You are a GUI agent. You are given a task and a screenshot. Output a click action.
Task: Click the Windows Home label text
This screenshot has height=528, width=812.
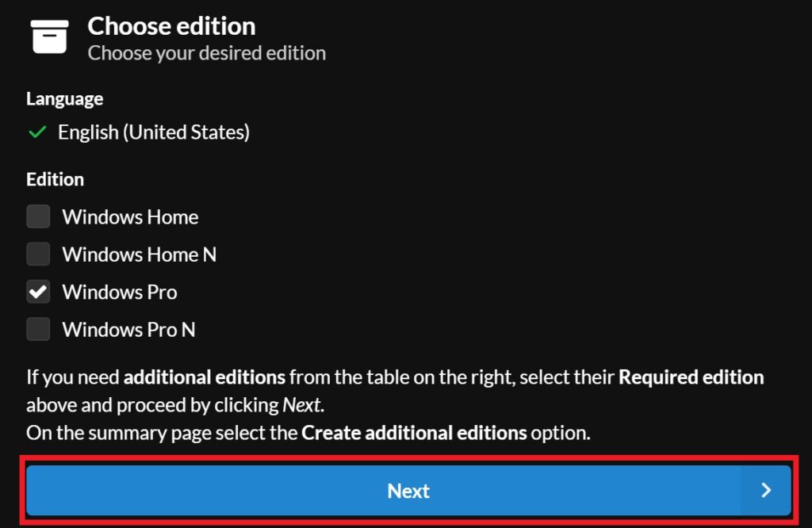(x=130, y=217)
